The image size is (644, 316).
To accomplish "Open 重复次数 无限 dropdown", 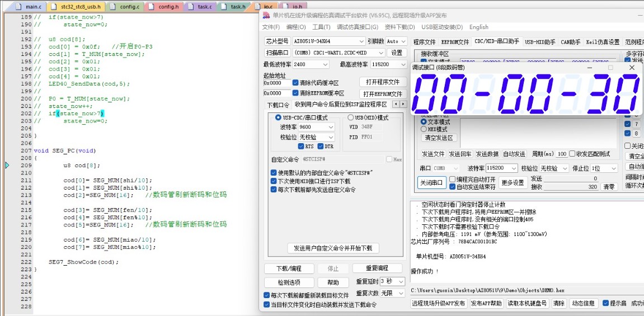I will coord(392,293).
